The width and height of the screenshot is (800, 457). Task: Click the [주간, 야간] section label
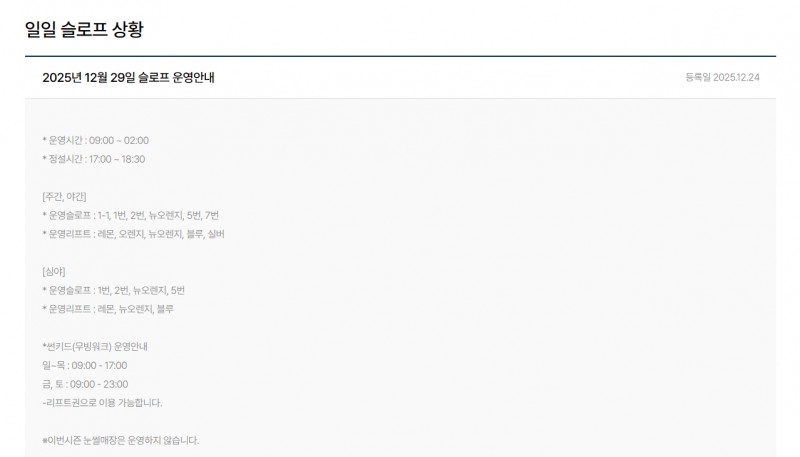point(64,196)
